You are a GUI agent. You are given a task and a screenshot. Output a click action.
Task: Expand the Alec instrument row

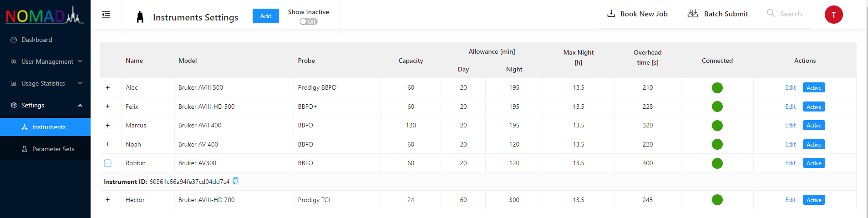point(108,87)
